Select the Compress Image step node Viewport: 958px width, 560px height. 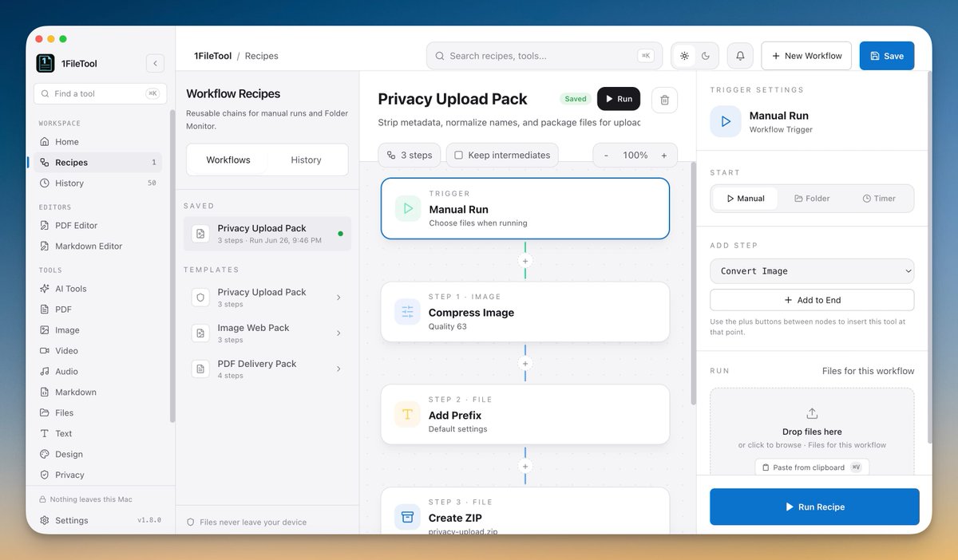click(x=525, y=312)
